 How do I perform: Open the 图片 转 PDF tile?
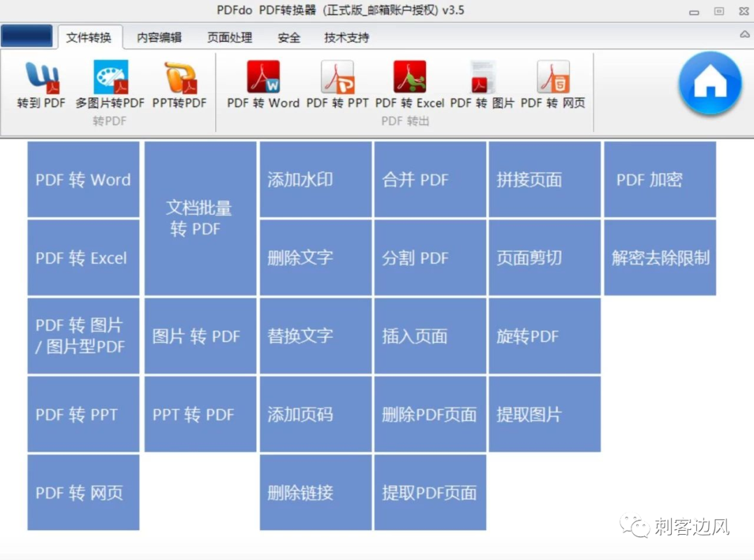[200, 336]
